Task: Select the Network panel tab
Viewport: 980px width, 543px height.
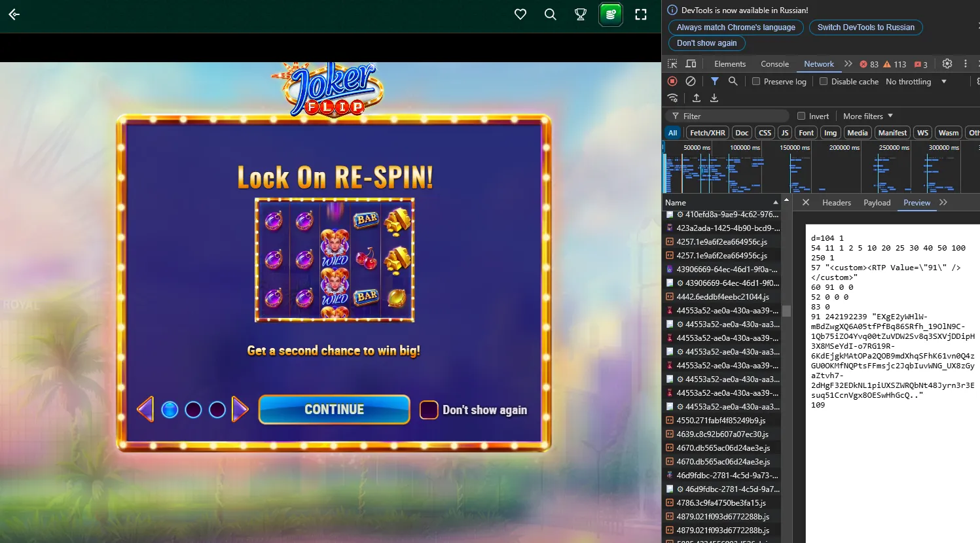Action: [x=819, y=63]
